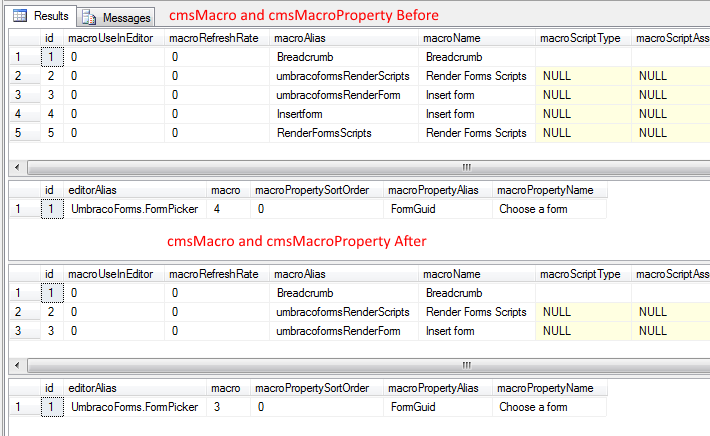Click the Results grid icon
The width and height of the screenshot is (710, 436).
(20, 16)
